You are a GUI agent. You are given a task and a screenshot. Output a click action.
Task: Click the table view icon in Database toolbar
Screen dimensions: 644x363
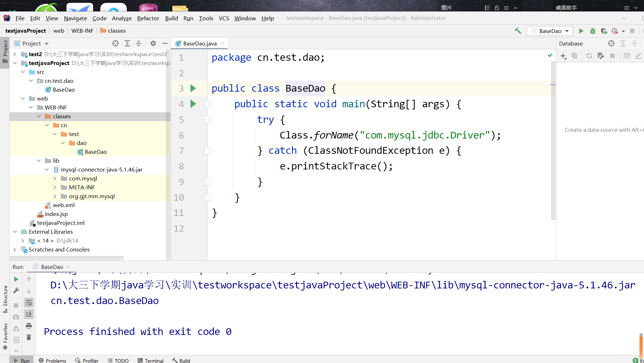pos(627,56)
